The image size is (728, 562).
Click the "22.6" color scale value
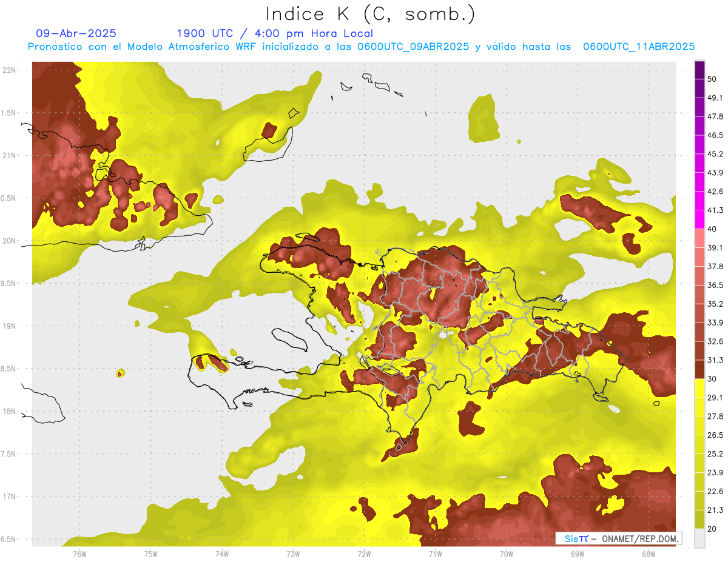click(715, 491)
